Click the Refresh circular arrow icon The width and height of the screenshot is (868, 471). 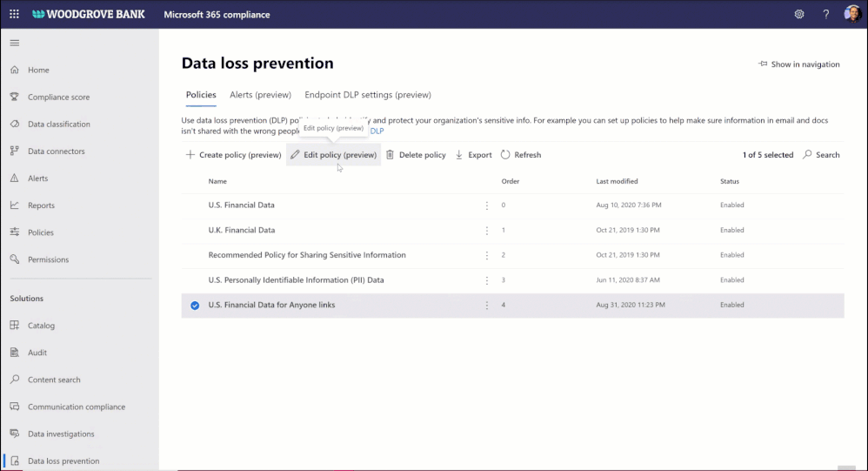(505, 155)
